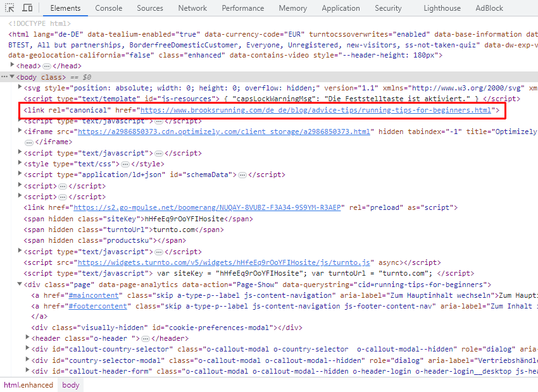
Task: Click ellipsis badge inside style text/css element
Action: (125, 164)
